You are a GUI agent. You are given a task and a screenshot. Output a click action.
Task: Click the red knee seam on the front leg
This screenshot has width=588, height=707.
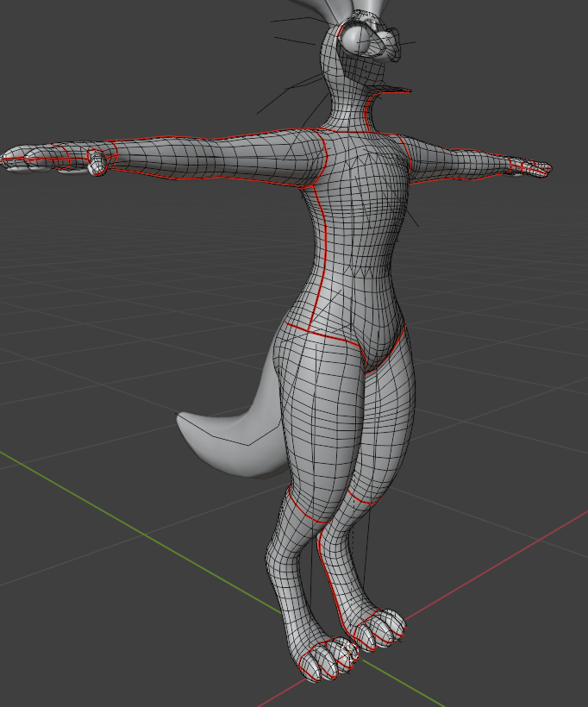point(305,513)
